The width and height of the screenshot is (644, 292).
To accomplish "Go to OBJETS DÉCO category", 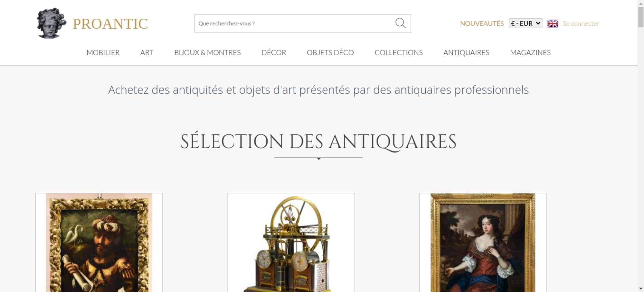I will (x=330, y=52).
